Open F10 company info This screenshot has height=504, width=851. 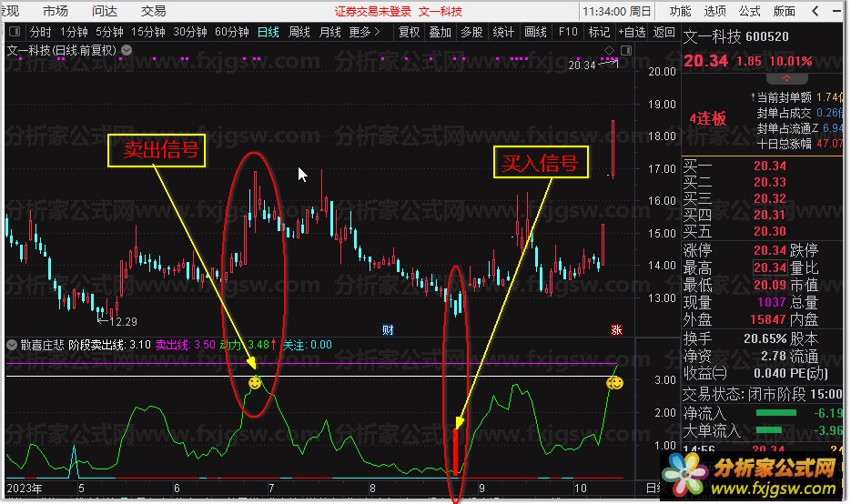coord(568,32)
